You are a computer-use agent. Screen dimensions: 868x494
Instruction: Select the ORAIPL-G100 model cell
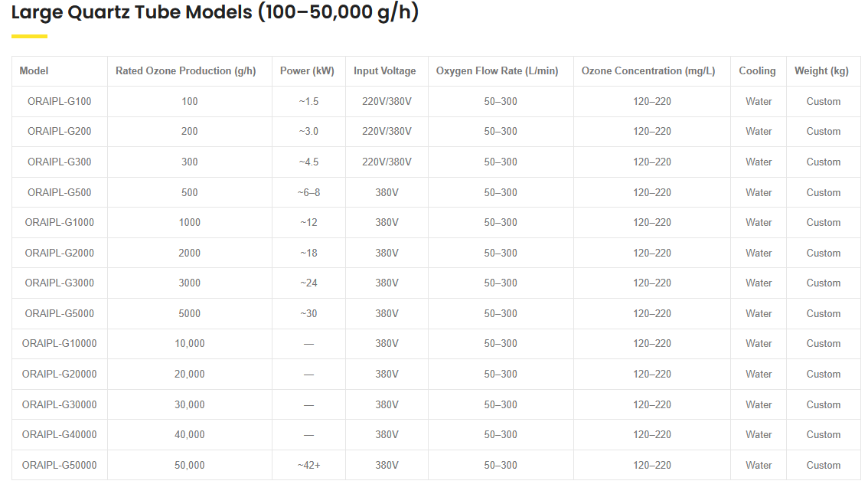pyautogui.click(x=60, y=101)
